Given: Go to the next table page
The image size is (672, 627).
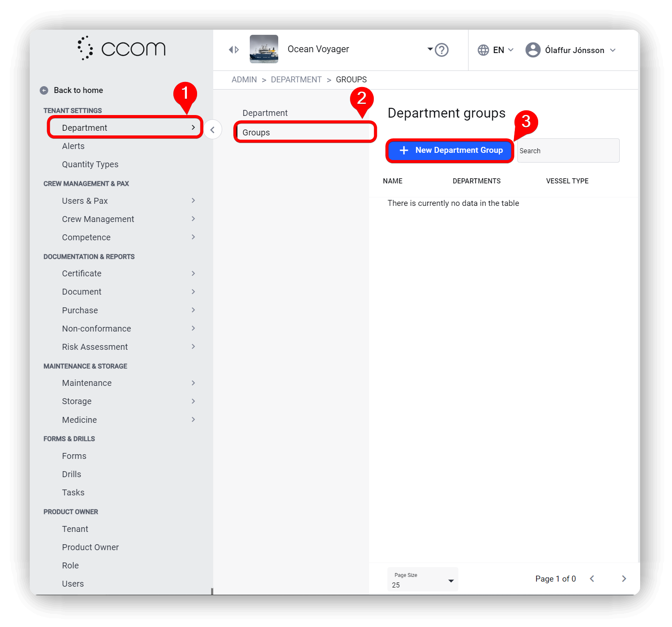Looking at the screenshot, I should coord(624,579).
